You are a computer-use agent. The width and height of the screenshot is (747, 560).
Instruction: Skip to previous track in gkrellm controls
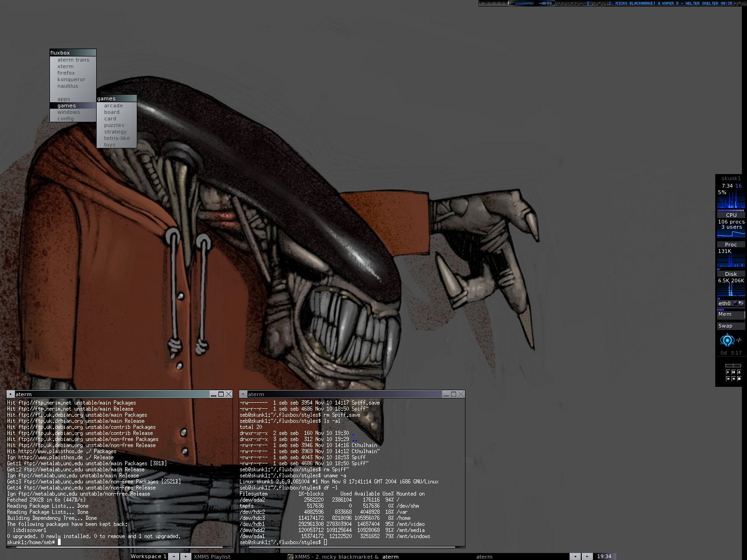pos(728,378)
